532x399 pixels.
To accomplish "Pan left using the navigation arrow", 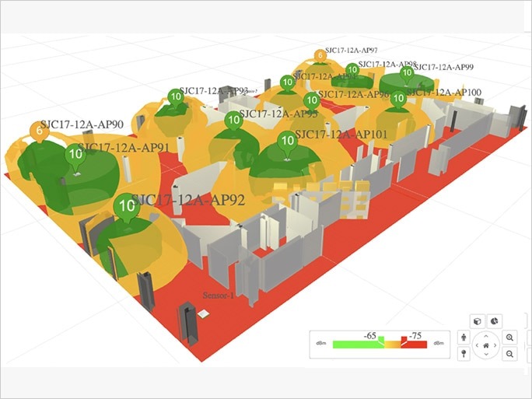I will tap(476, 345).
